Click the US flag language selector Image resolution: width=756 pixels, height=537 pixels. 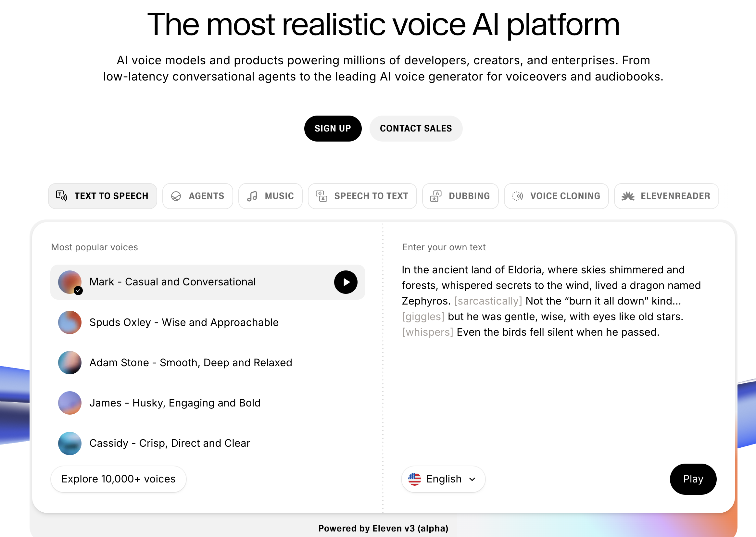[x=414, y=479]
